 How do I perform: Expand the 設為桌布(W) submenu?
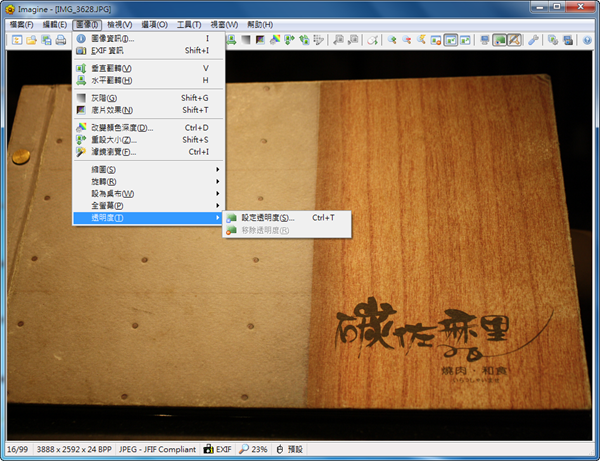pyautogui.click(x=148, y=194)
